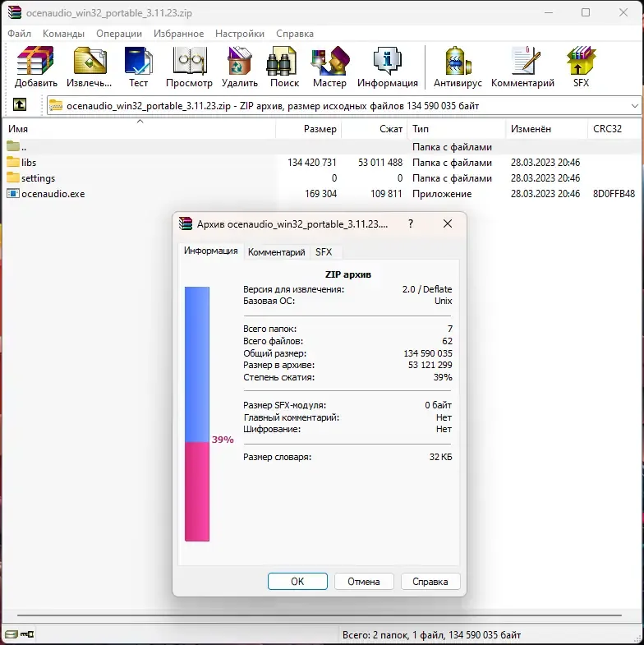Open the Команды menu
This screenshot has width=644, height=645.
[x=63, y=34]
